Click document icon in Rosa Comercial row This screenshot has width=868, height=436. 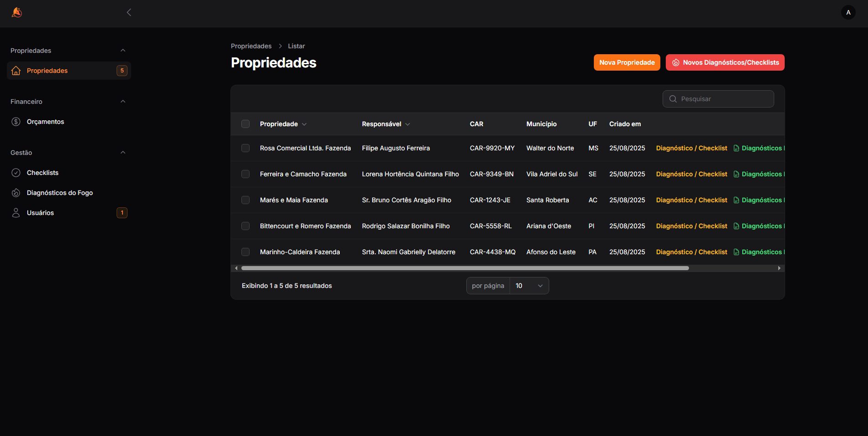coord(736,148)
